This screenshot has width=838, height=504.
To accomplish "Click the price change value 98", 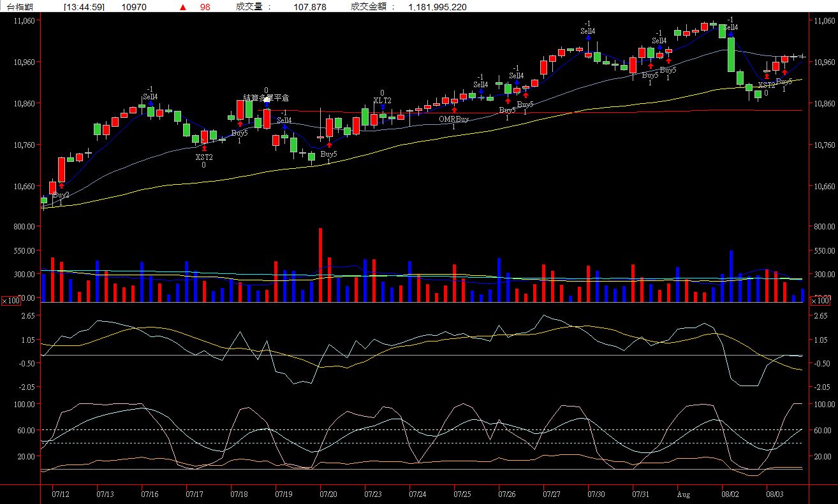I will pos(205,7).
